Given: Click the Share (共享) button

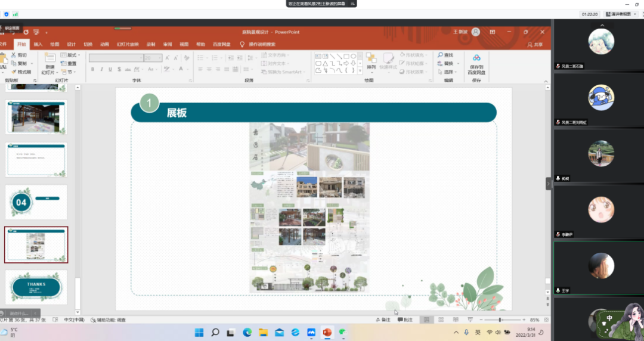Looking at the screenshot, I should [x=535, y=44].
